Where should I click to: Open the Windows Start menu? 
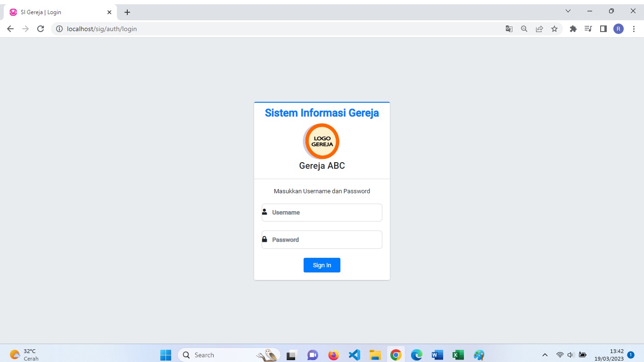(165, 355)
